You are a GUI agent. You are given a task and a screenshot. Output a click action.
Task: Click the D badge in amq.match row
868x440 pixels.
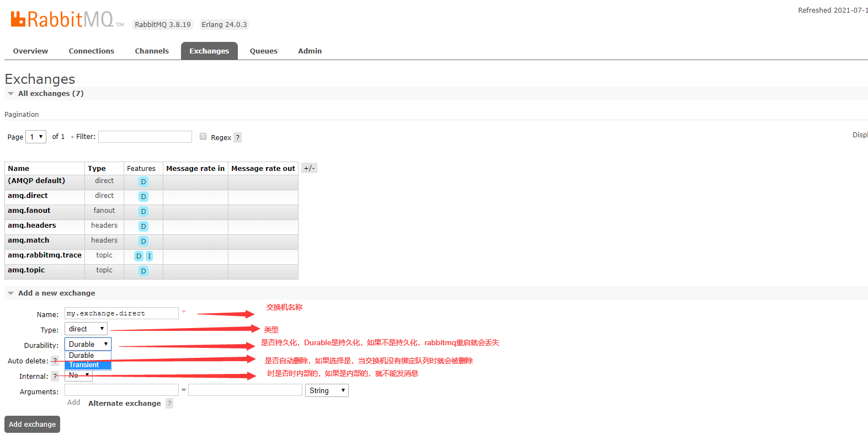(143, 241)
